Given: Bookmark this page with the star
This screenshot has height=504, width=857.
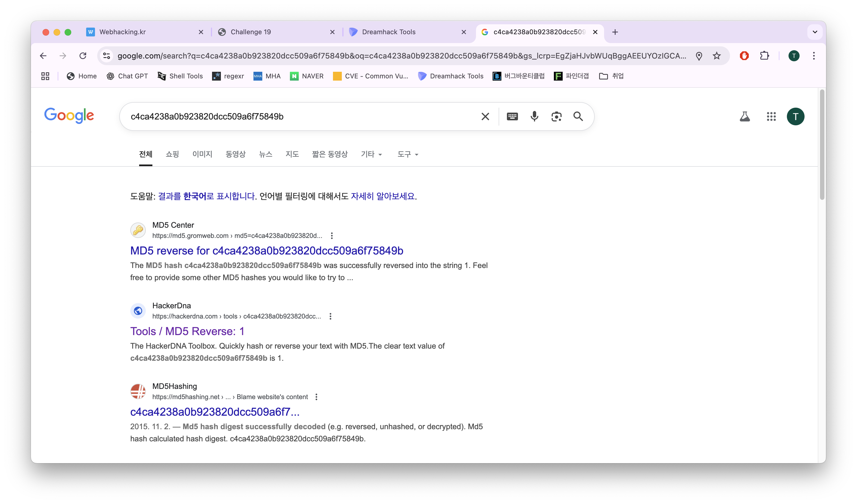Looking at the screenshot, I should pos(716,56).
